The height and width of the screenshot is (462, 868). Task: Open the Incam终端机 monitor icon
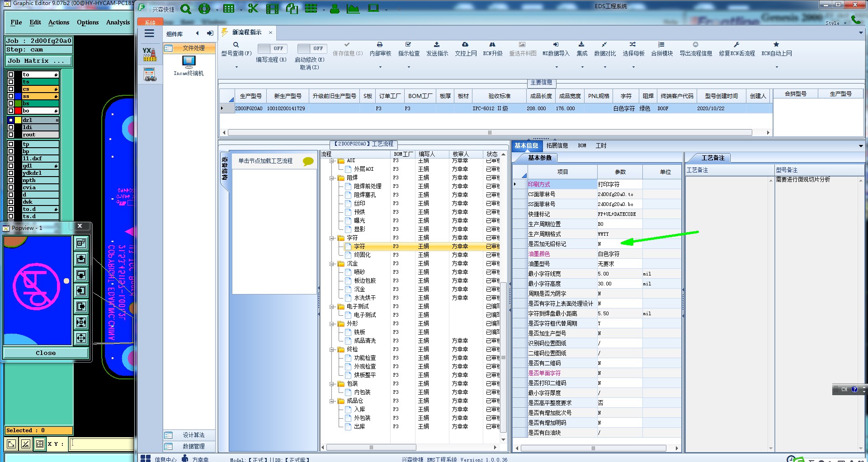pos(189,61)
